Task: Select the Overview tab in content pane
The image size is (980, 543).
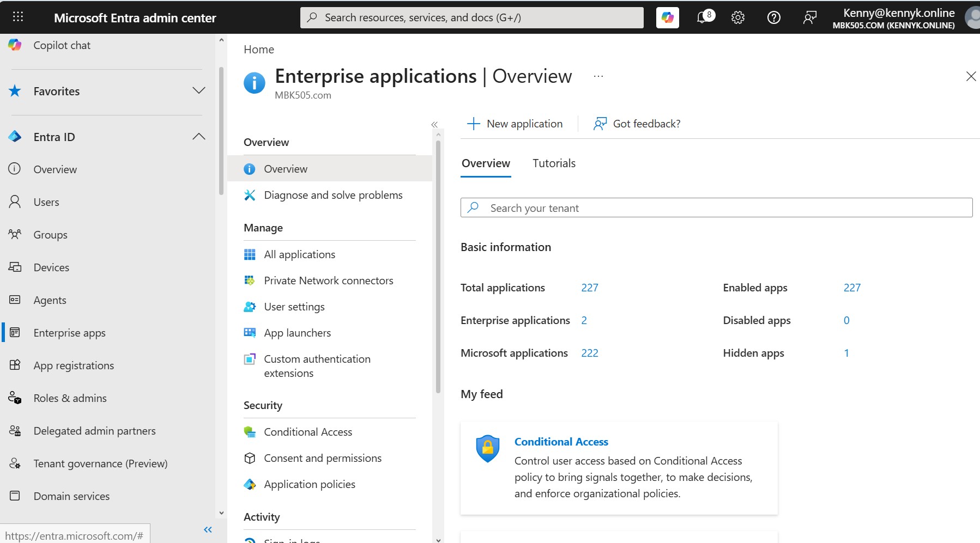Action: click(486, 163)
